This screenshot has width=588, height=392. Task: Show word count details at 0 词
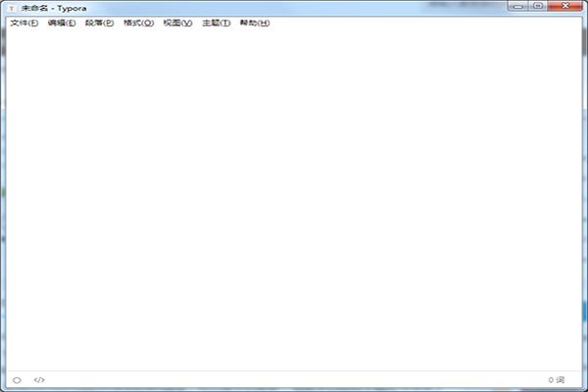pos(556,379)
